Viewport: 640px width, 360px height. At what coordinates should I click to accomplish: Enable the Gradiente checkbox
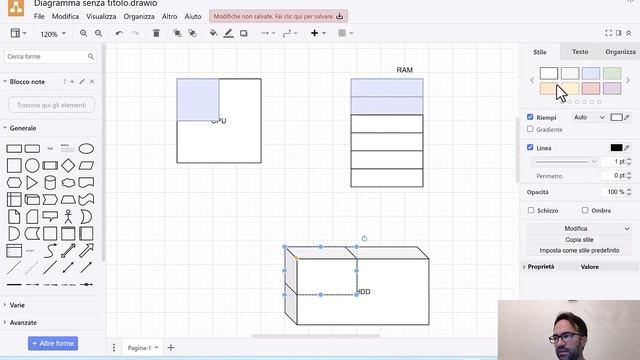click(530, 129)
